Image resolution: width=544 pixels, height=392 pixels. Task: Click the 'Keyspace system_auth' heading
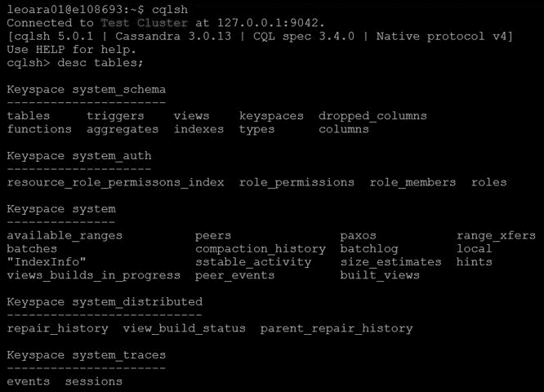[x=79, y=156]
